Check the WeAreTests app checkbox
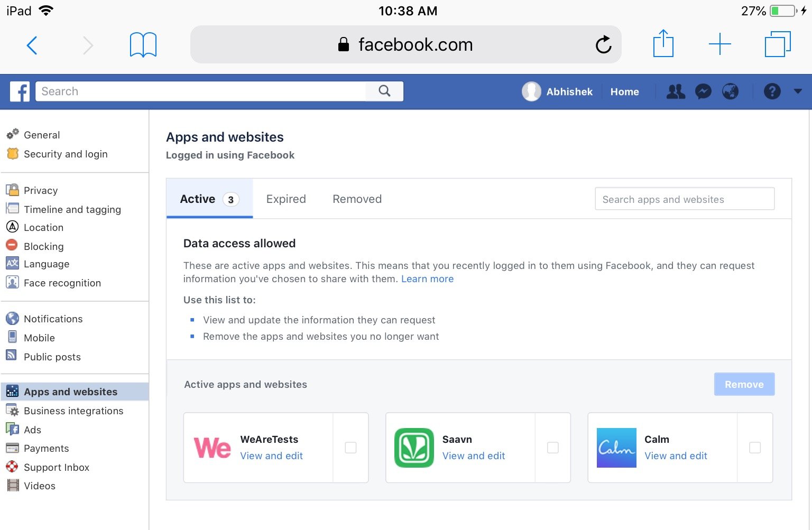 [350, 447]
